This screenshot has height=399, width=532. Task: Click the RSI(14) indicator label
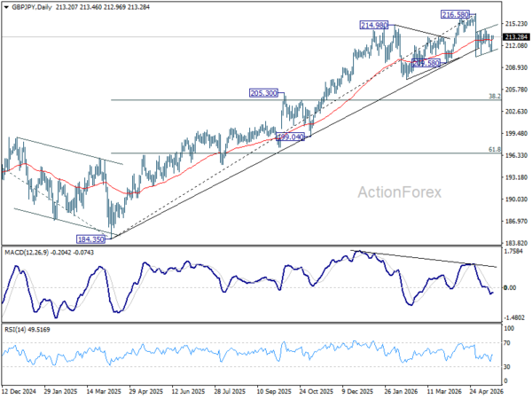[13, 330]
